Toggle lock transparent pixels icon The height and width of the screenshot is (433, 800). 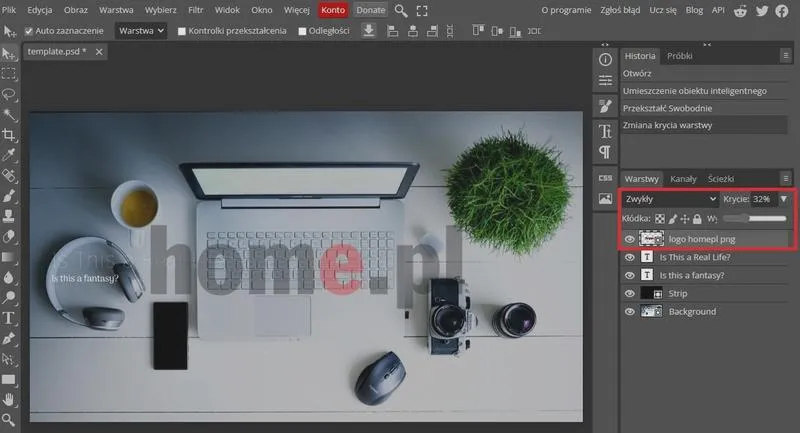(x=660, y=219)
